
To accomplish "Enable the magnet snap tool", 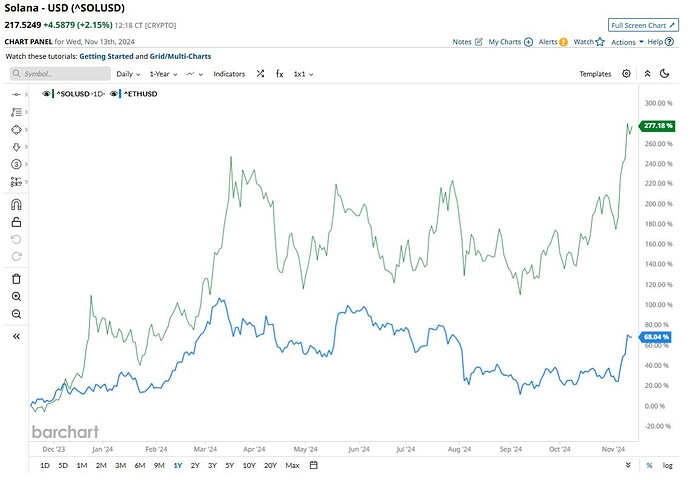I will point(16,204).
